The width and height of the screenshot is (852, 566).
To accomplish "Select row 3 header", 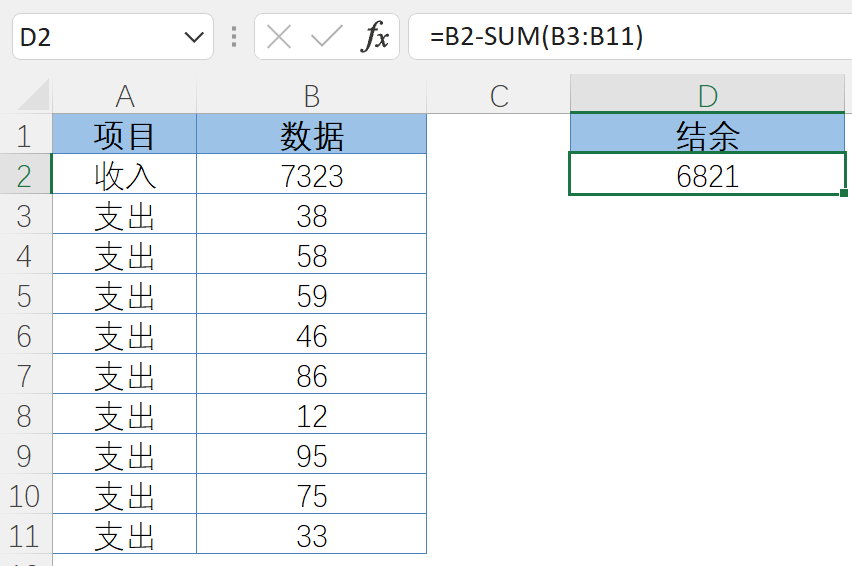I will (26, 215).
